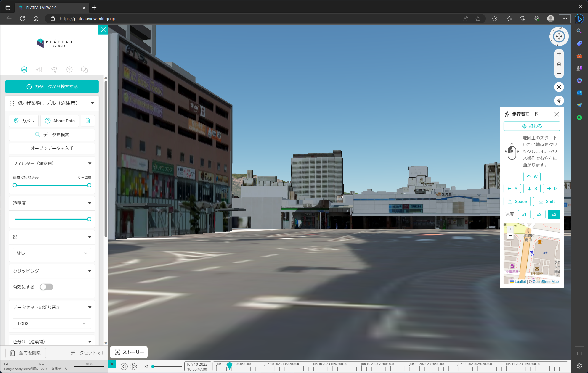Open the feedback speech-bubble icon

pos(84,70)
